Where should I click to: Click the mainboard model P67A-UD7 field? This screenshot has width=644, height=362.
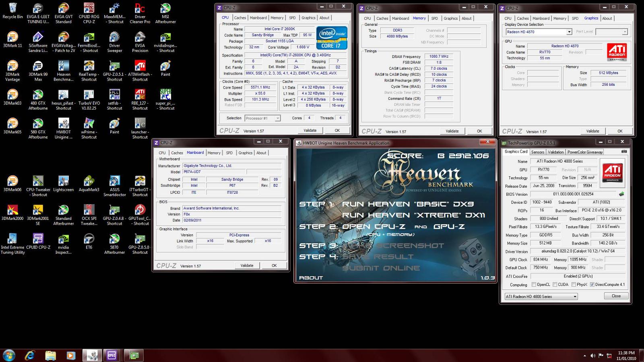[214, 172]
